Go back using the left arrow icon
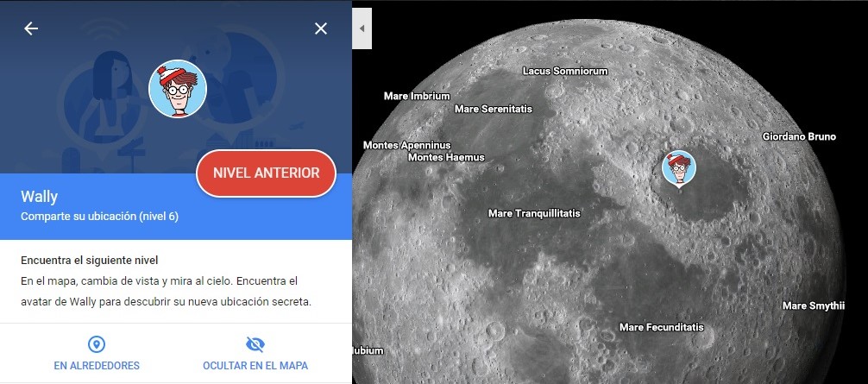The height and width of the screenshot is (384, 868). click(31, 28)
